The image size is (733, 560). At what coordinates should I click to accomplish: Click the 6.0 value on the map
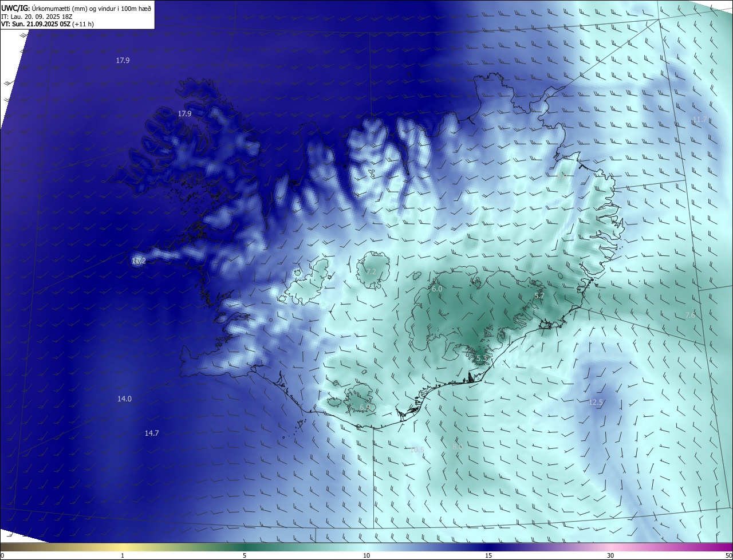coord(437,290)
